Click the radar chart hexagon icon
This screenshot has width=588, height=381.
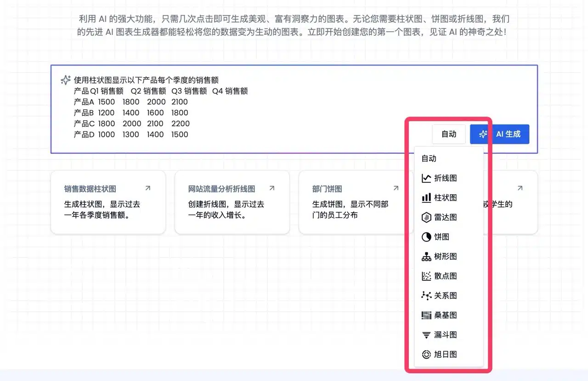pos(426,218)
